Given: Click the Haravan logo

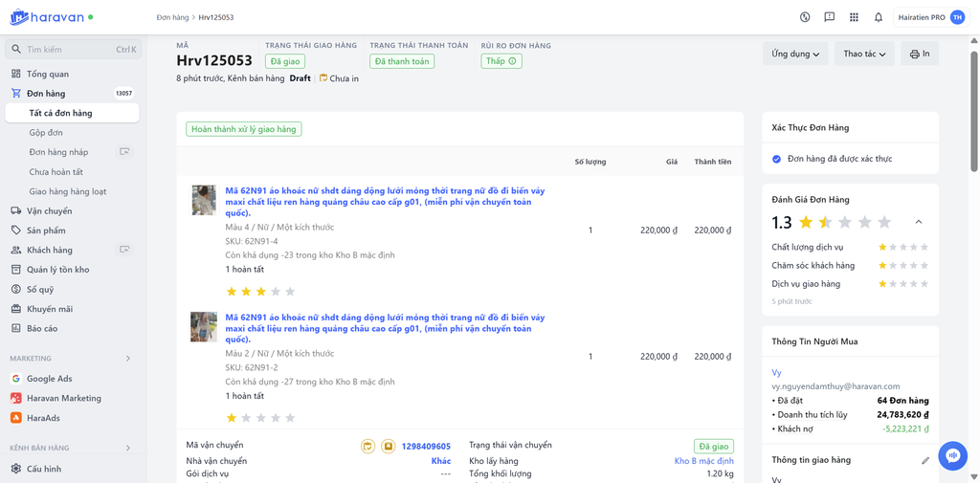Looking at the screenshot, I should pyautogui.click(x=47, y=17).
